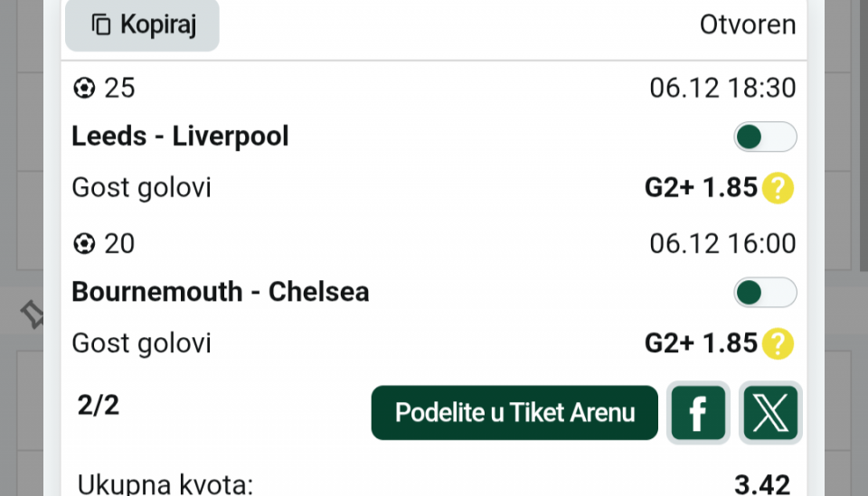Click the Kopiraj copy button

(142, 25)
